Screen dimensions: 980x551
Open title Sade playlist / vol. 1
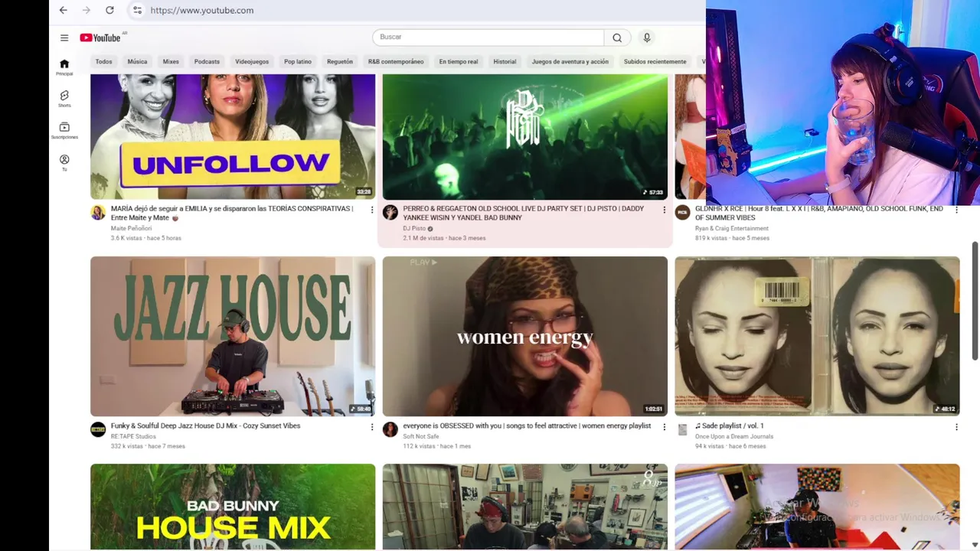pyautogui.click(x=730, y=425)
